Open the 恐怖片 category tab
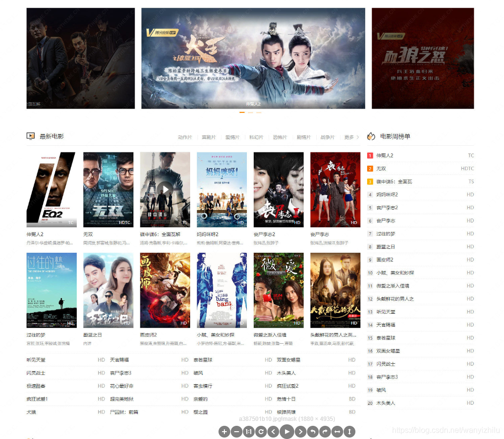 pyautogui.click(x=280, y=137)
